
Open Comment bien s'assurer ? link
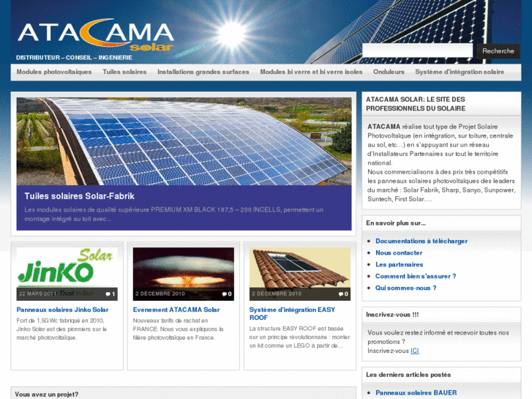click(416, 276)
